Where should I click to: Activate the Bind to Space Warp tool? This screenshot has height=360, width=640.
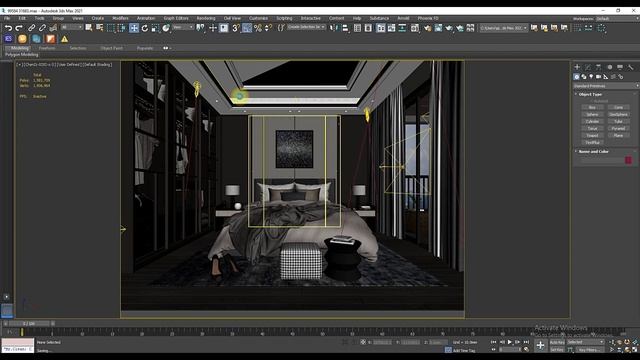[53, 28]
